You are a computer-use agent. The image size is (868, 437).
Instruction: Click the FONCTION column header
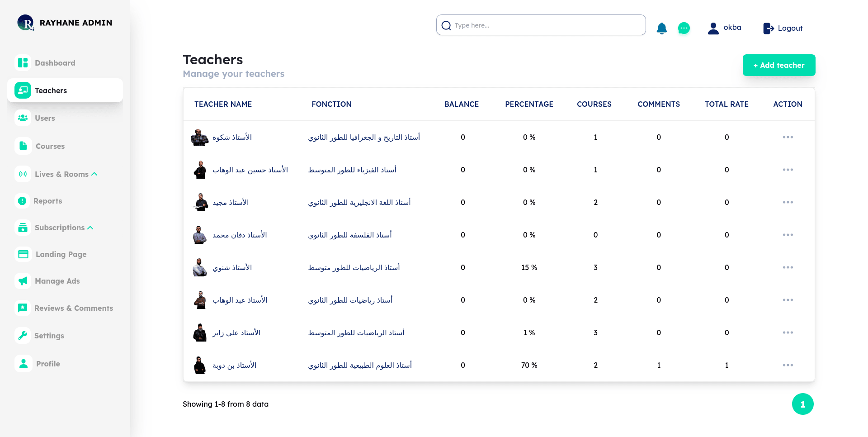pos(331,104)
